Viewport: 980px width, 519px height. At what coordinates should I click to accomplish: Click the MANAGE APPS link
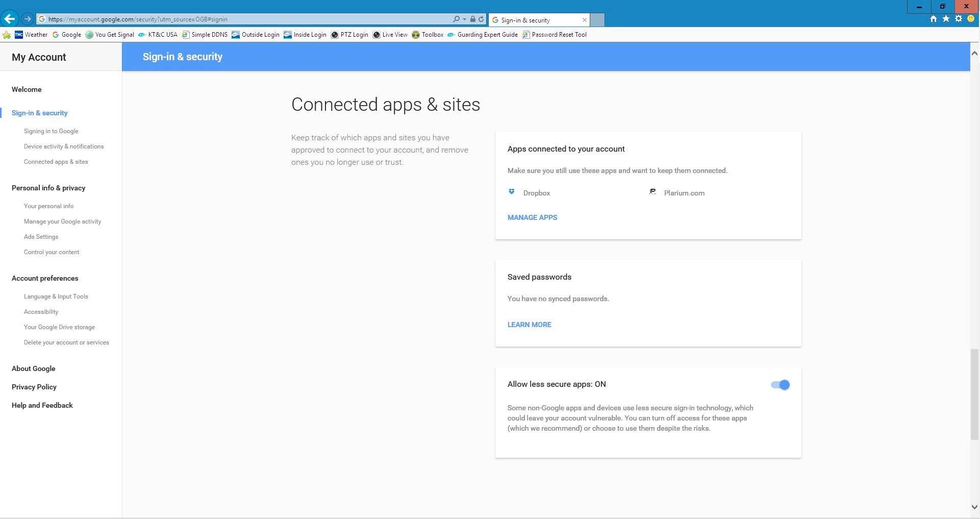(532, 217)
